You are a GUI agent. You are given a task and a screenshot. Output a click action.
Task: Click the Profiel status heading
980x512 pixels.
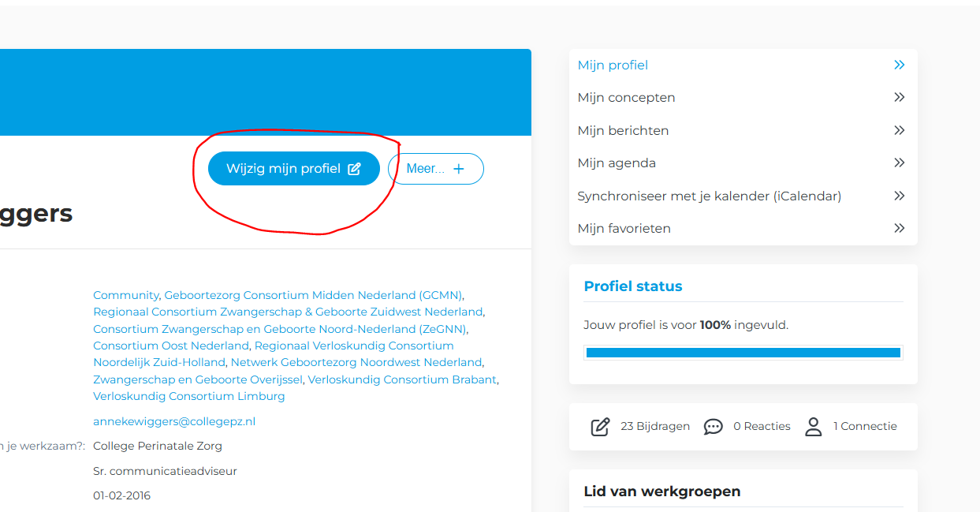[633, 286]
